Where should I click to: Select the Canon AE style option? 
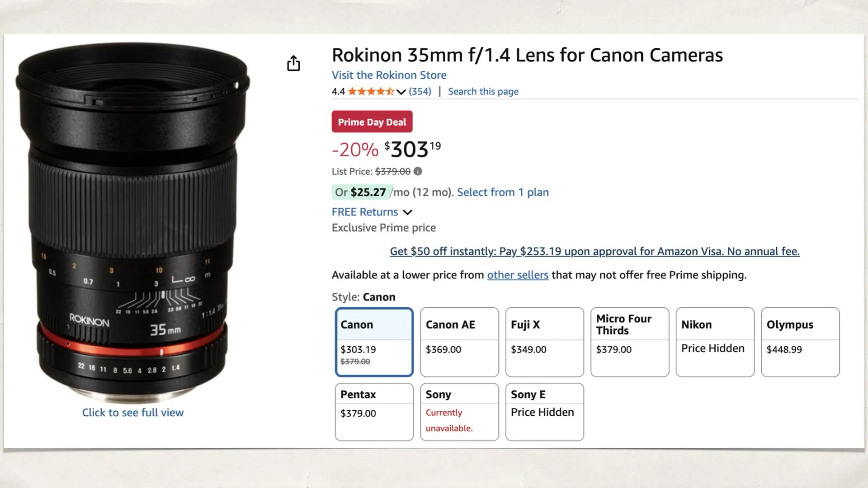[459, 342]
